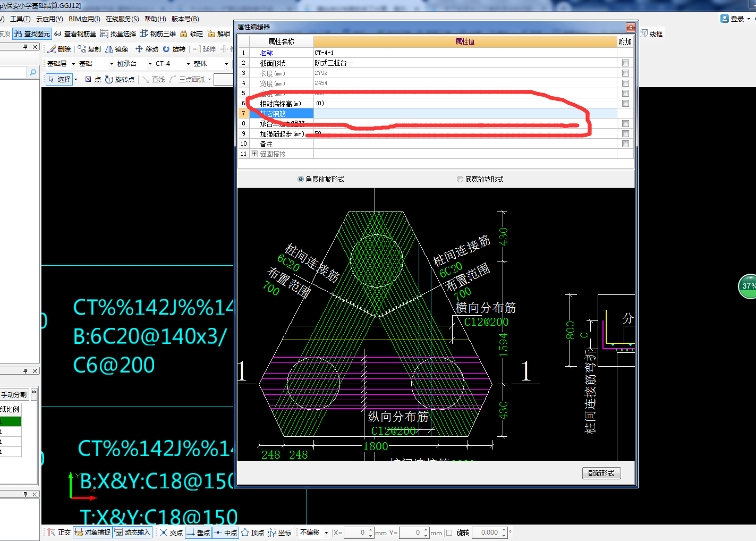The width and height of the screenshot is (756, 541).
Task: Toggle Dynamic Input (动态输入)
Action: click(x=133, y=532)
